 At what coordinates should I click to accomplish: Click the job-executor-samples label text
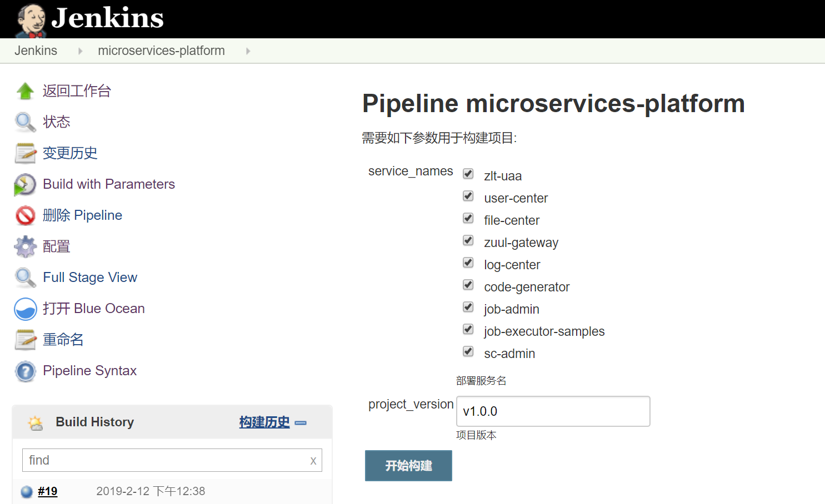(x=544, y=331)
